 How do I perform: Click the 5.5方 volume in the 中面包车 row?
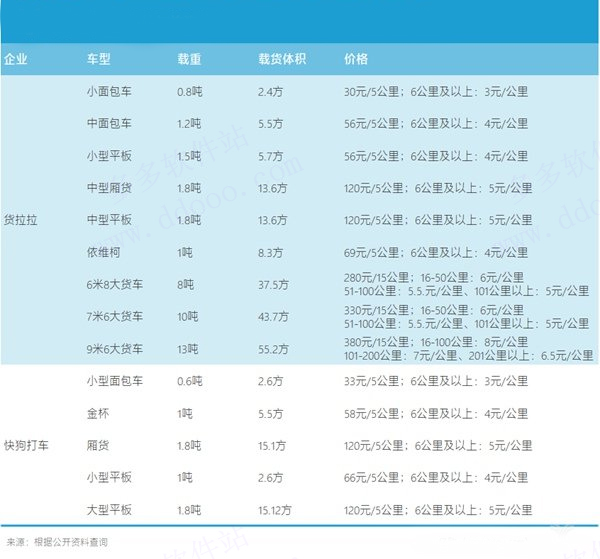point(271,124)
